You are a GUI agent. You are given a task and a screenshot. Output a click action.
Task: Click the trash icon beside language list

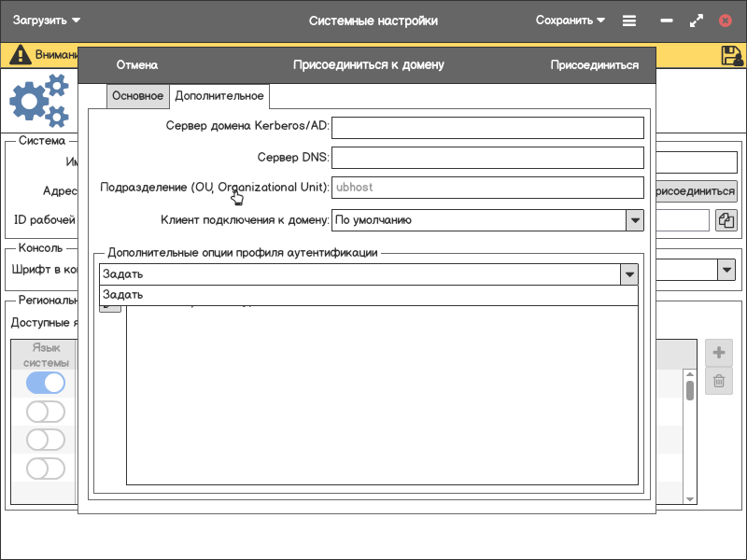pos(718,381)
